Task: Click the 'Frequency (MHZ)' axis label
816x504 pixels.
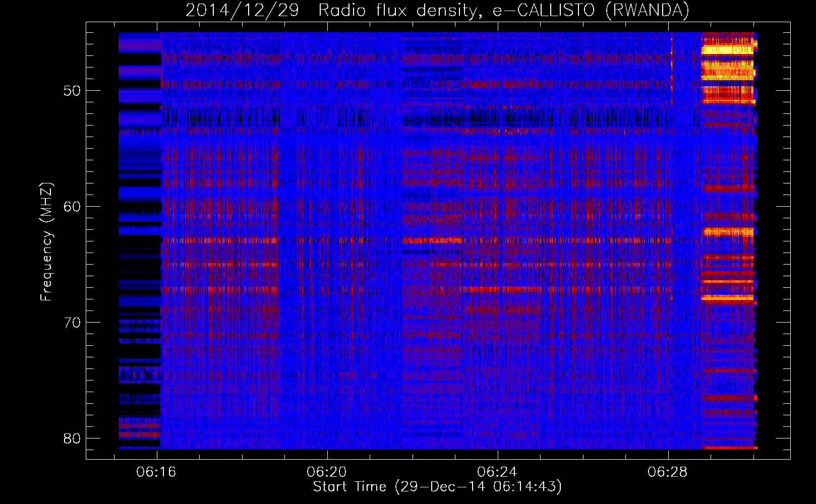Action: click(46, 242)
